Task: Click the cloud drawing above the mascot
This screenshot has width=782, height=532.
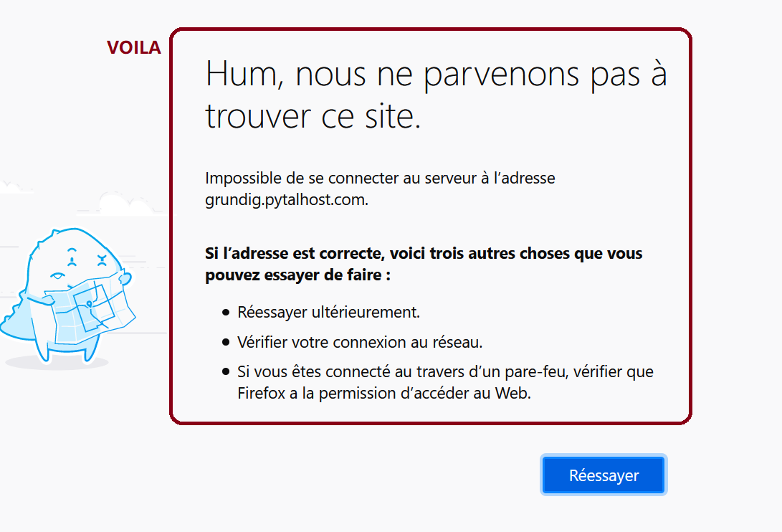Action: point(125,203)
